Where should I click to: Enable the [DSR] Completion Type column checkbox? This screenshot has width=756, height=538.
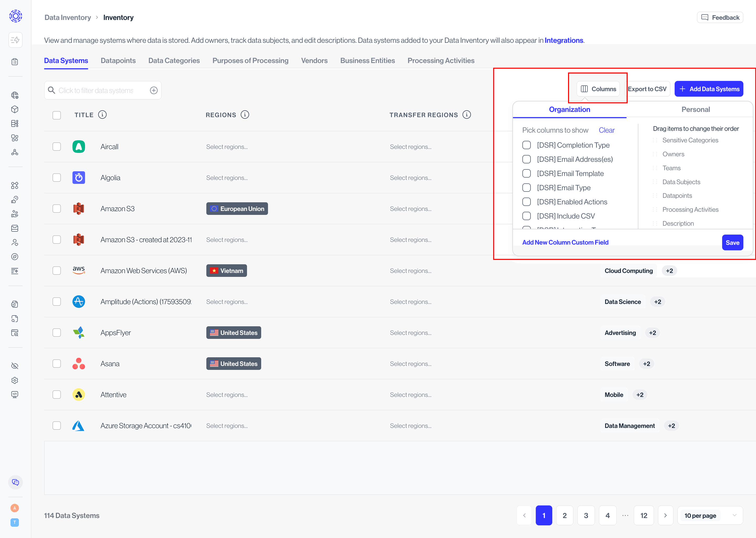click(527, 145)
